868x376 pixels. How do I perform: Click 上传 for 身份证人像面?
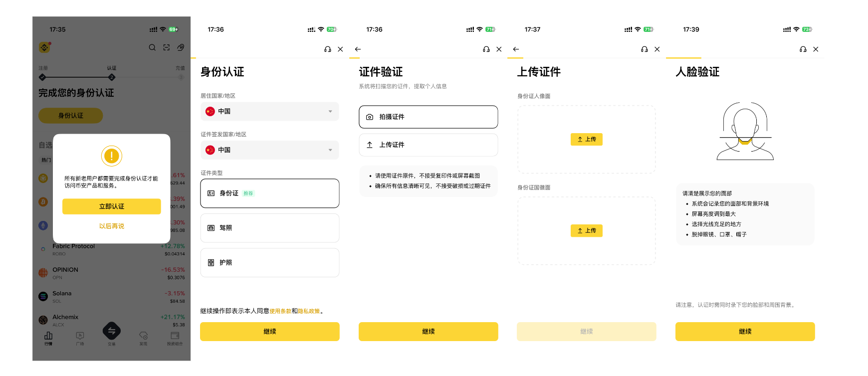[587, 140]
